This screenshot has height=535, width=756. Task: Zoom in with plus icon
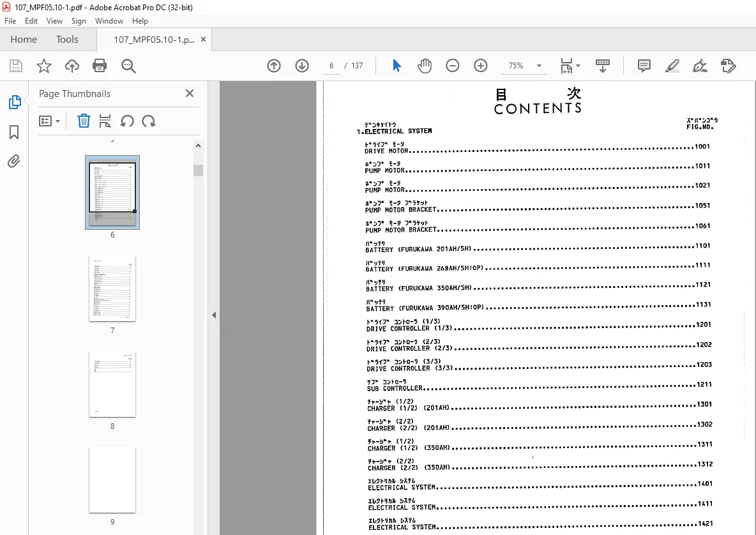point(481,66)
